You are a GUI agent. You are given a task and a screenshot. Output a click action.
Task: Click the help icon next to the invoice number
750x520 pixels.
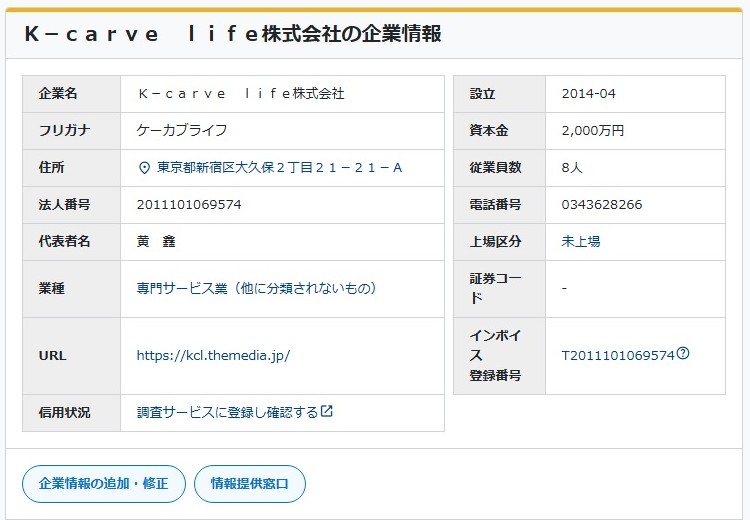pyautogui.click(x=683, y=354)
